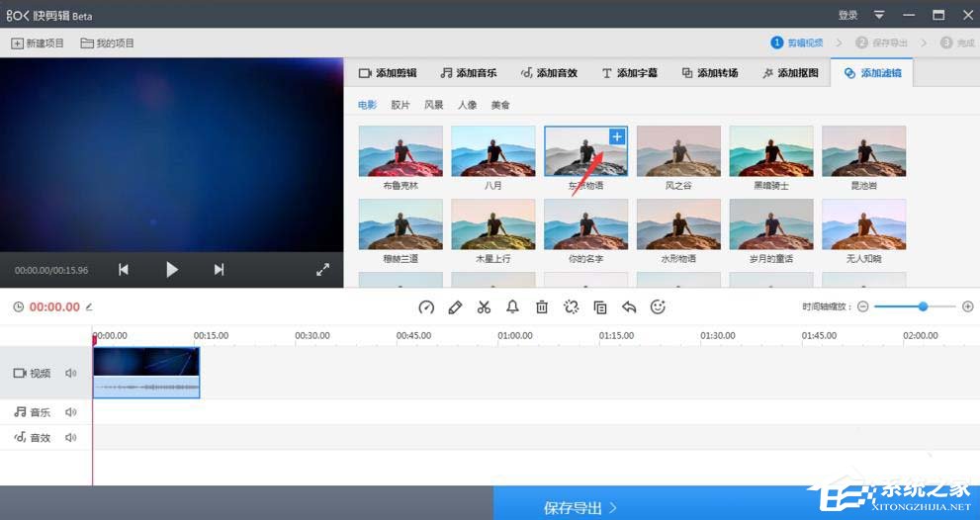Play the preview video
The image size is (980, 520).
(172, 269)
